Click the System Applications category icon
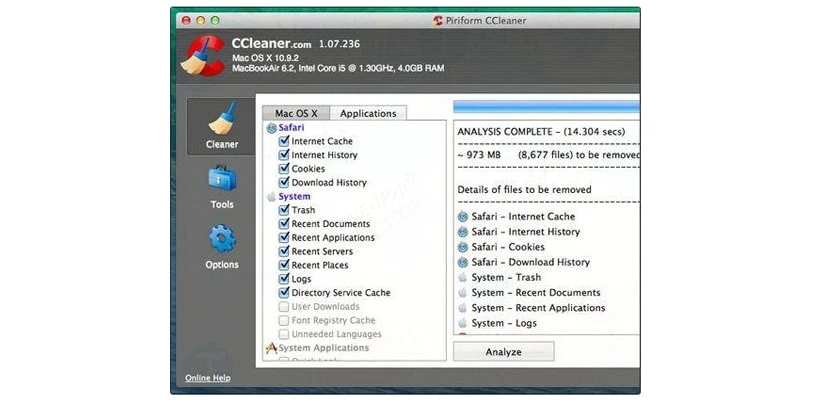Screen dimensions: 840x400 point(271,348)
